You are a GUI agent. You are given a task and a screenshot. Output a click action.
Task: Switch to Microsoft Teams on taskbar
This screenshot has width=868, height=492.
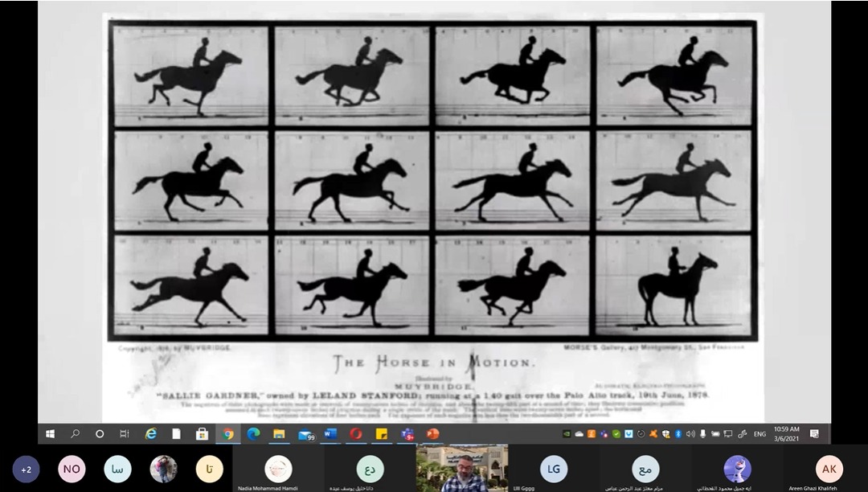(x=407, y=434)
